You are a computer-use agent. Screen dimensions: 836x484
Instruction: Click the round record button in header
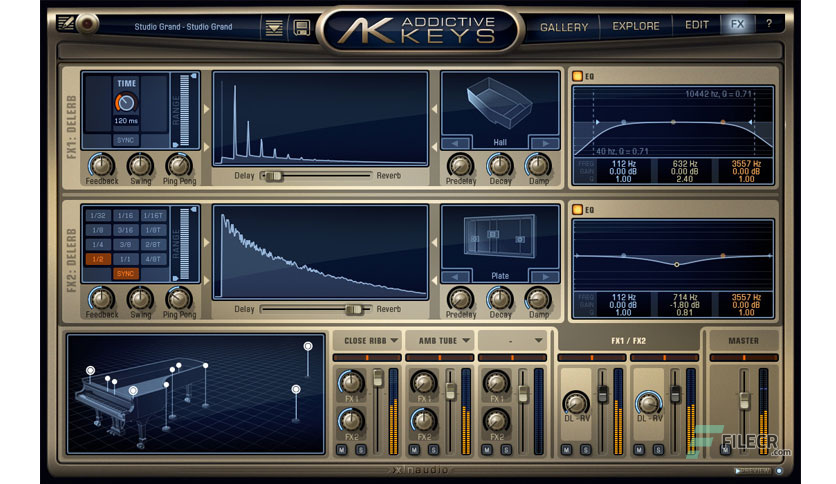tap(87, 23)
